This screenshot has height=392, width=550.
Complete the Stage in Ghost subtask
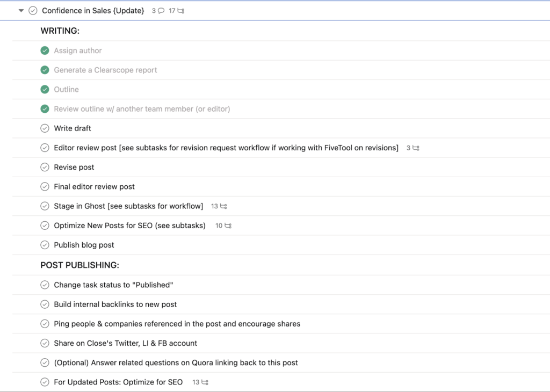[45, 206]
